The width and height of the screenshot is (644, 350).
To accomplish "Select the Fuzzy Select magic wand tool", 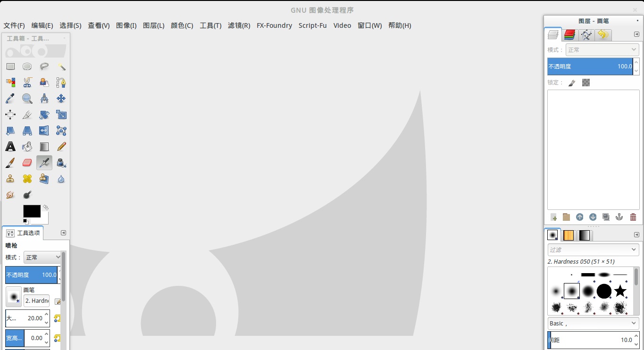I will [61, 67].
